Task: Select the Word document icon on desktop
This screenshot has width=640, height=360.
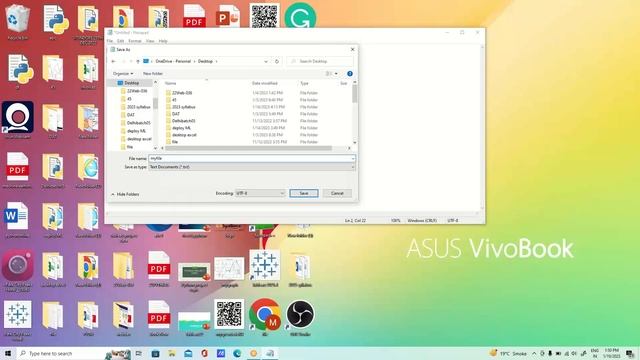Action: pyautogui.click(x=17, y=220)
